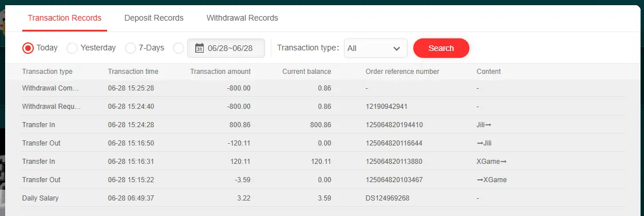644x216 pixels.
Task: Click the time 06-28 06:49:37
Action: [x=131, y=198]
